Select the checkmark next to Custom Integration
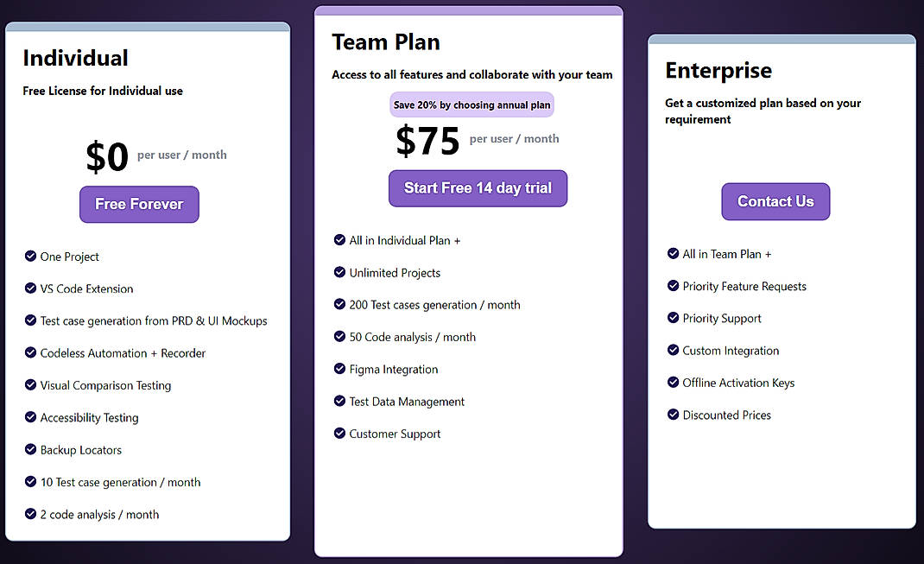The height and width of the screenshot is (564, 924). pyautogui.click(x=673, y=351)
